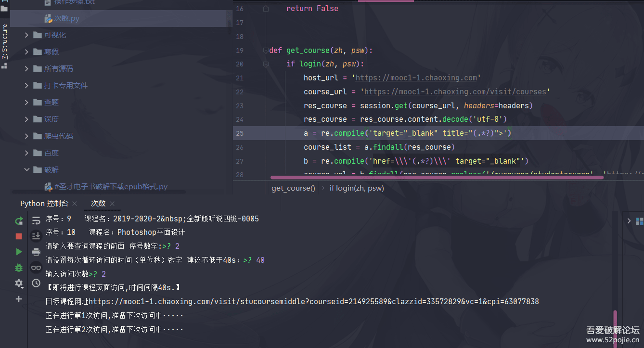
Task: Open command history clock icon
Action: (x=36, y=283)
